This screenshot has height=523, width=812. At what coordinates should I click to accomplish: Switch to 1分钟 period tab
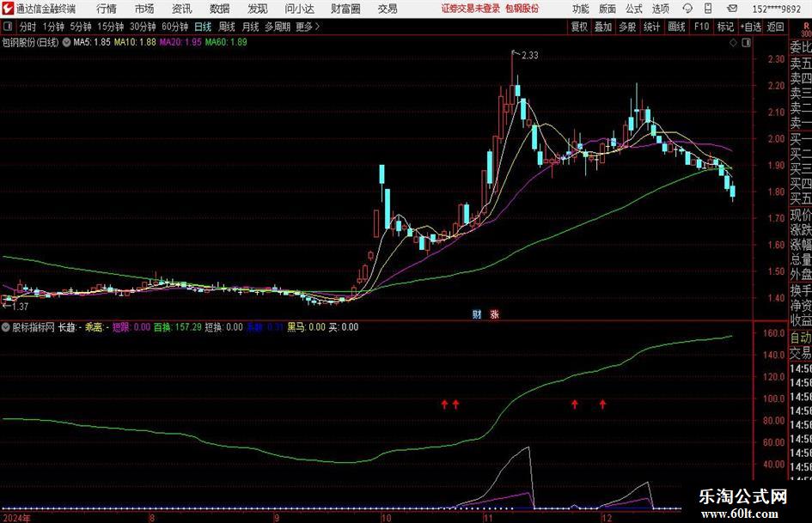tap(52, 27)
